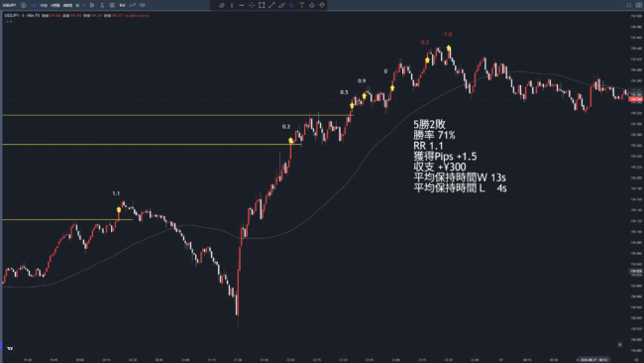Choose the horizontal line drawing tool
This screenshot has width=644, height=363.
coord(242,5)
